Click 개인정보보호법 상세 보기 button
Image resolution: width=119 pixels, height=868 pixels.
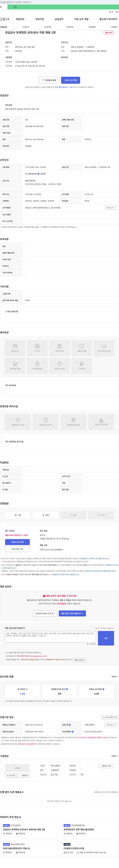(45, 614)
